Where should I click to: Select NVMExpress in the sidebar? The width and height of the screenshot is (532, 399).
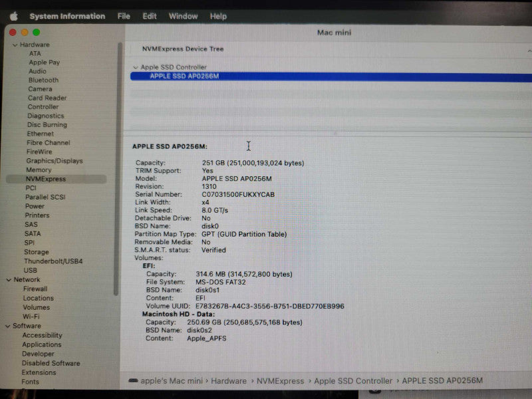click(57, 179)
